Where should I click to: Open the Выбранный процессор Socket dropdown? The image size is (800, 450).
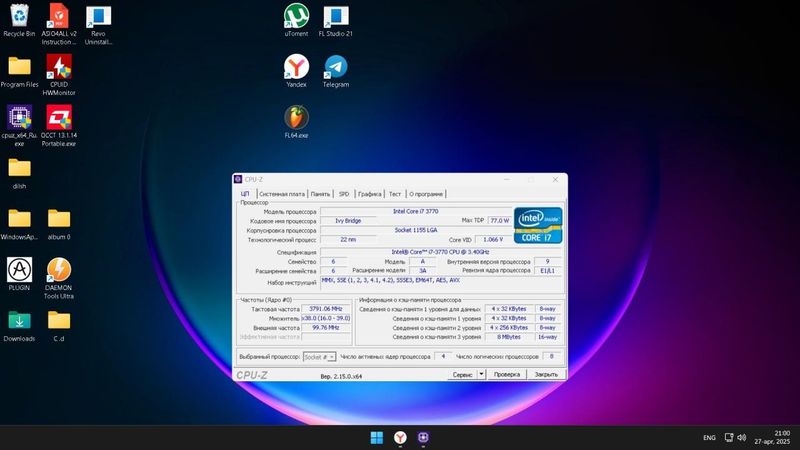319,357
